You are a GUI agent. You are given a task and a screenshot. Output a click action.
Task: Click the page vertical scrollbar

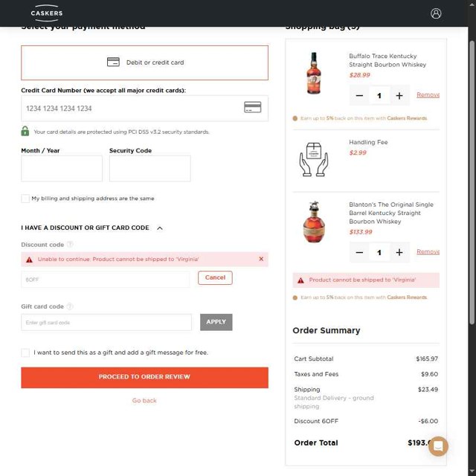pyautogui.click(x=472, y=182)
